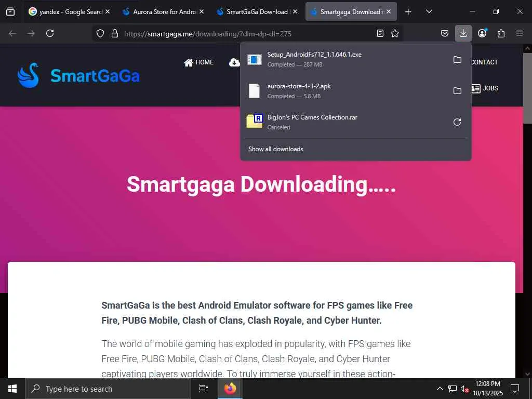532x399 pixels.
Task: Go back to the previous page
Action: 12,33
